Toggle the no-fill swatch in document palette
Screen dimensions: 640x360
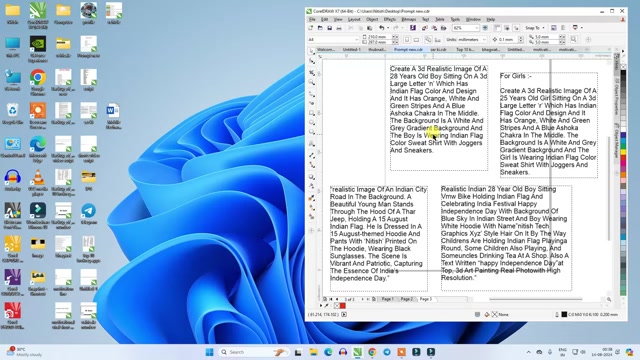337,306
